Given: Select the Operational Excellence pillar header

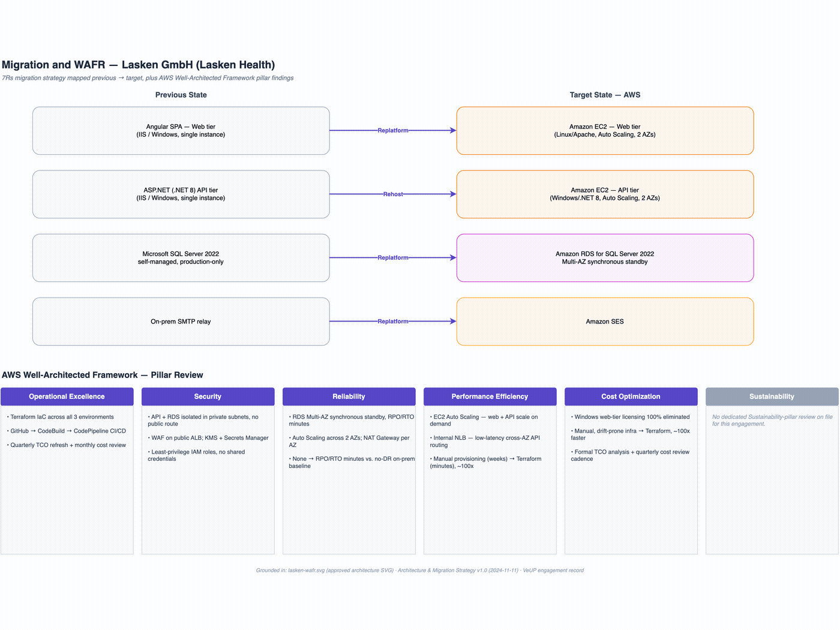Looking at the screenshot, I should (x=67, y=397).
